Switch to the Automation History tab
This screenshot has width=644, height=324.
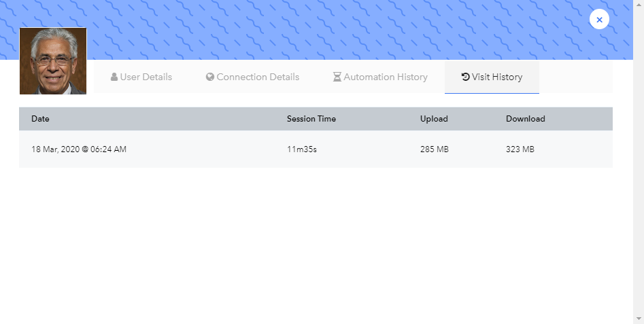(380, 77)
